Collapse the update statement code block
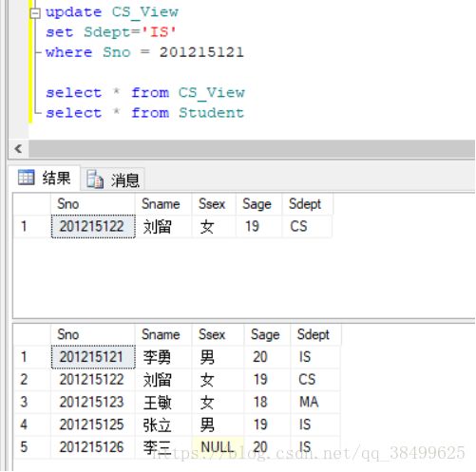Image resolution: width=476 pixels, height=472 pixels. [35, 13]
